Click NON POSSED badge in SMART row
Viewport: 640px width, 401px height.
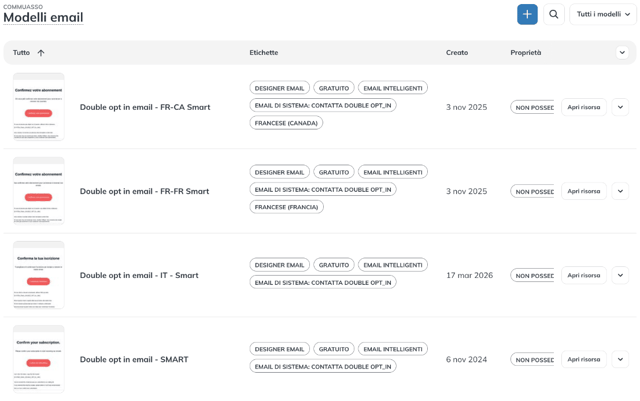(532, 360)
